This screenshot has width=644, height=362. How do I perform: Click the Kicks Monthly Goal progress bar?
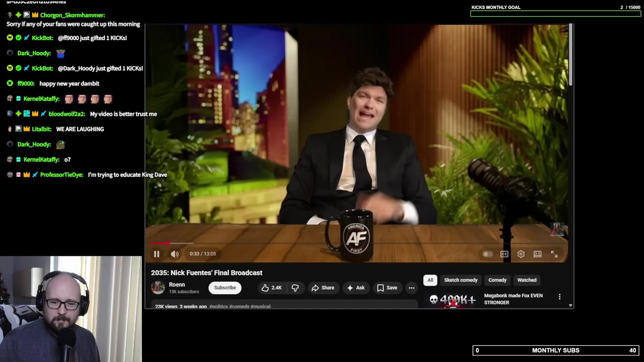point(555,14)
